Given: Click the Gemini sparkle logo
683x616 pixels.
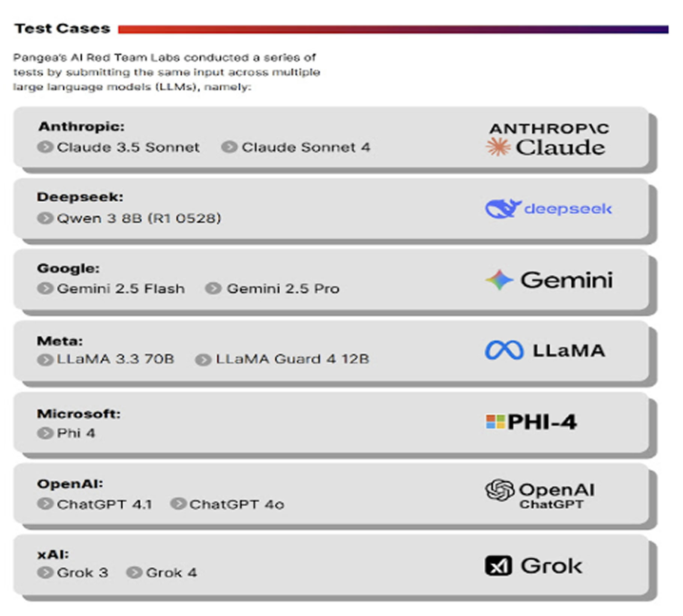Looking at the screenshot, I should pos(499,280).
